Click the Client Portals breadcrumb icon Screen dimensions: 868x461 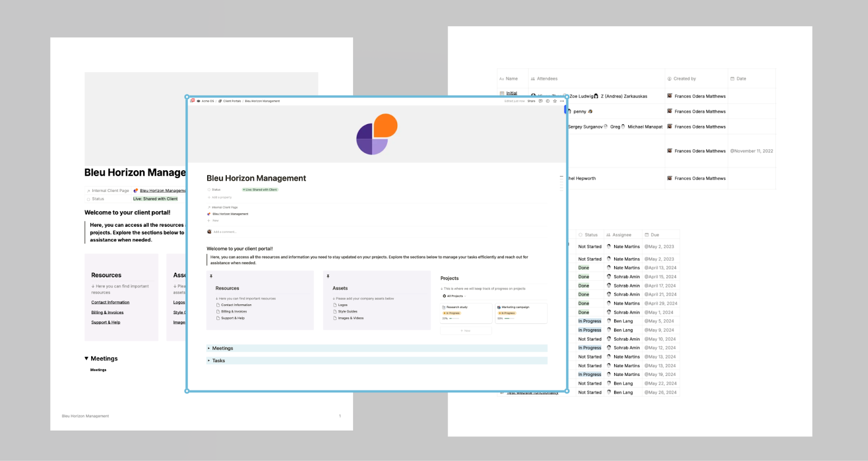click(220, 101)
